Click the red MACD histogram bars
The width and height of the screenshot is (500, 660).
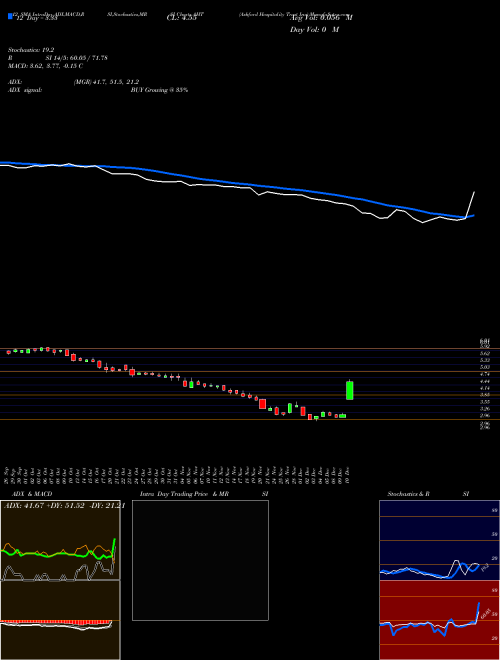(x=56, y=622)
